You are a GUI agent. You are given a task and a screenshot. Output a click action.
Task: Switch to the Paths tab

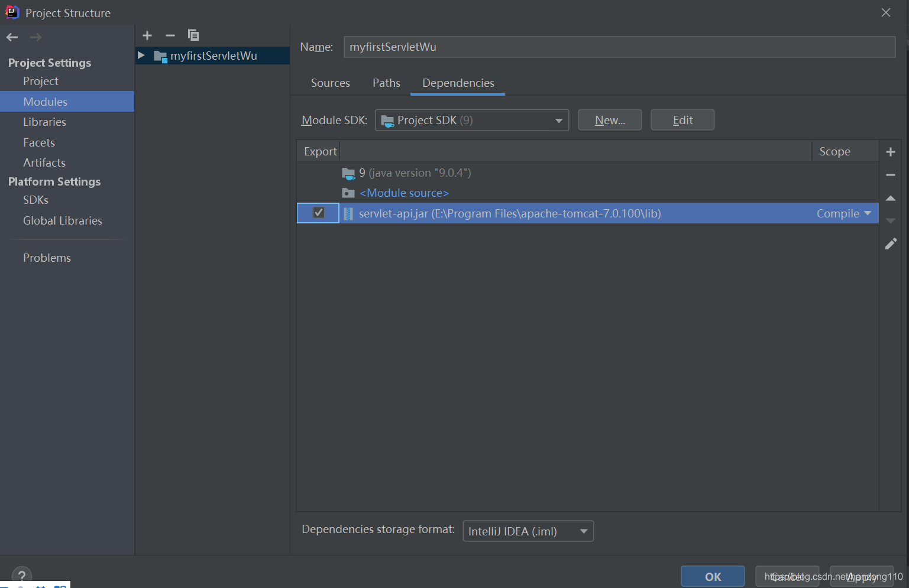coord(386,83)
